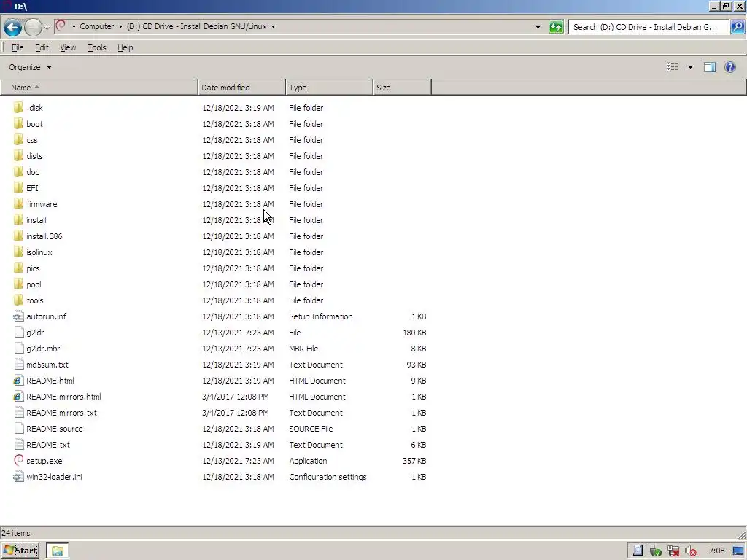Click the search magnifier icon

[738, 27]
